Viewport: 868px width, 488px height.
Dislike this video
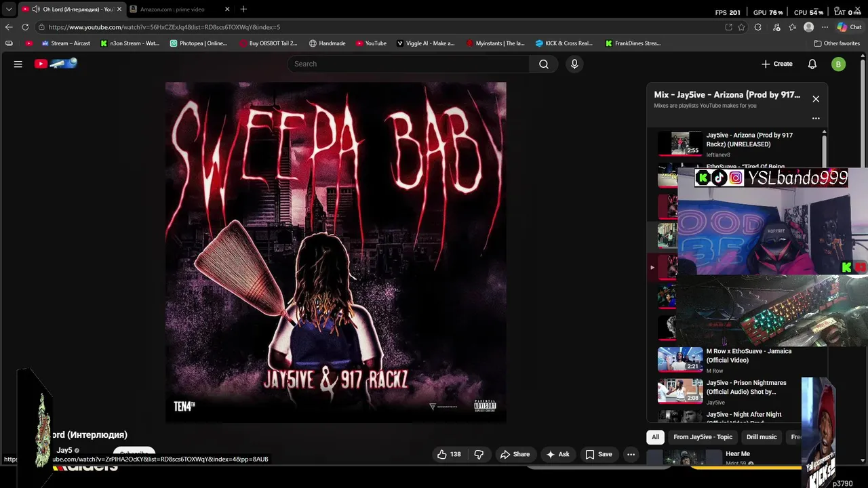click(479, 454)
